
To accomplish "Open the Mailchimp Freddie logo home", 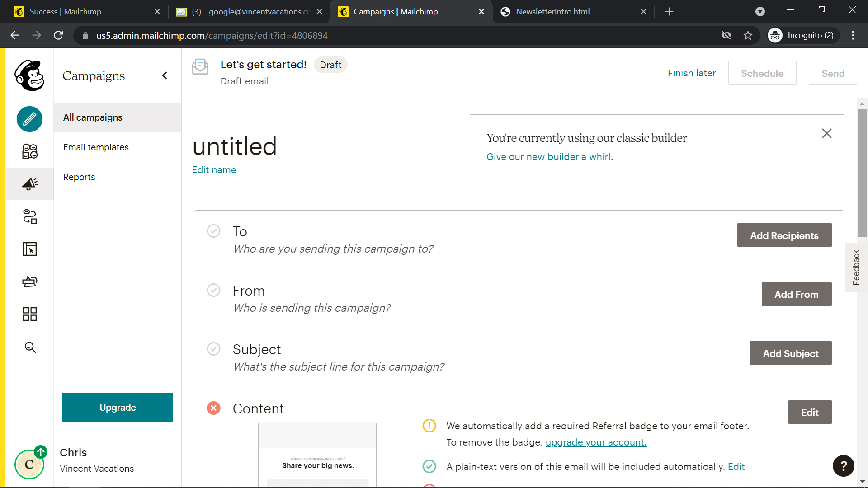I will click(30, 75).
